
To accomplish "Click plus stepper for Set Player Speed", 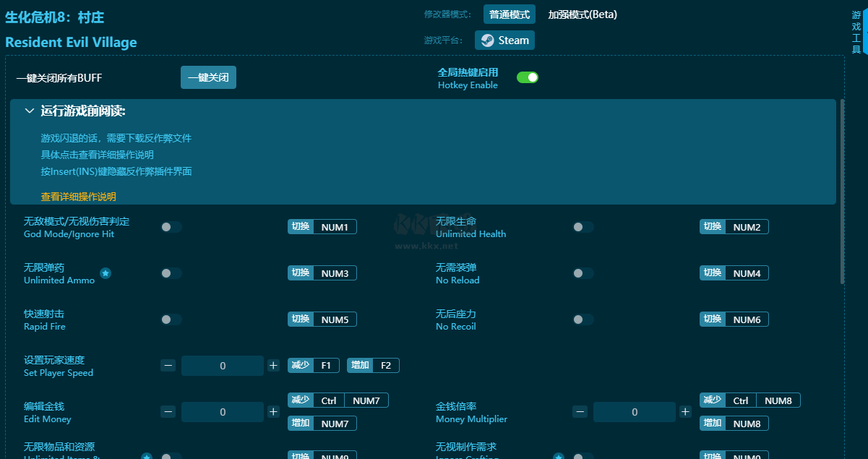I will [x=273, y=366].
